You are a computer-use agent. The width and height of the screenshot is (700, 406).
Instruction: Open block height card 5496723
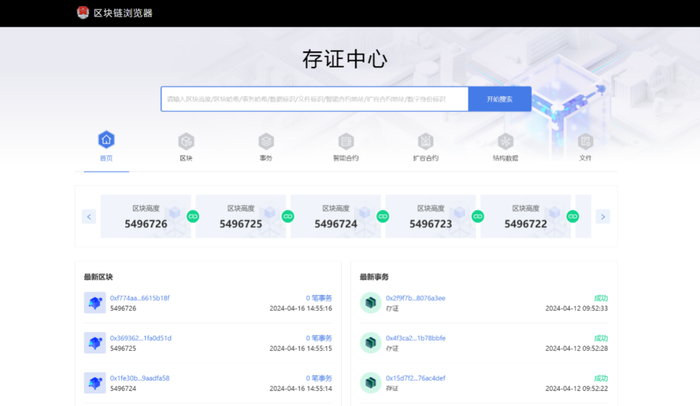coord(431,217)
